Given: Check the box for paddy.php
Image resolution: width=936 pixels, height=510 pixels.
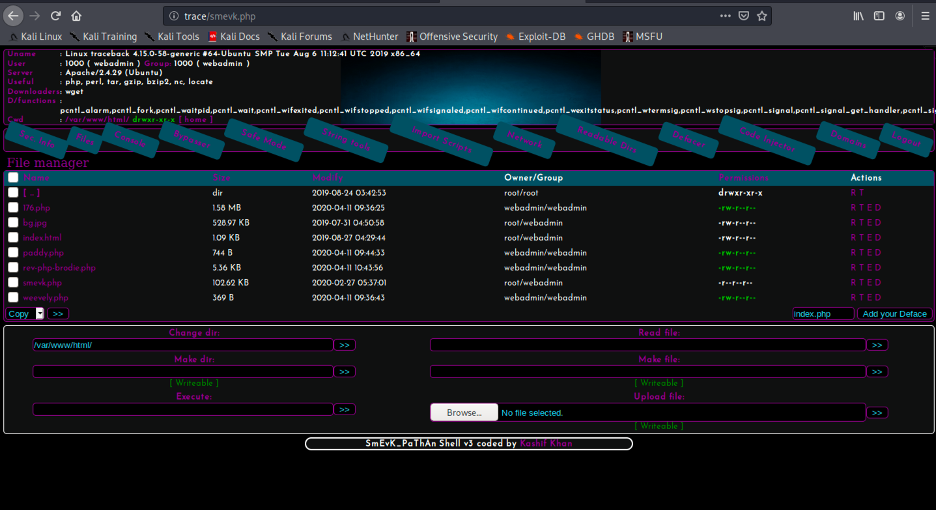Looking at the screenshot, I should (x=13, y=252).
